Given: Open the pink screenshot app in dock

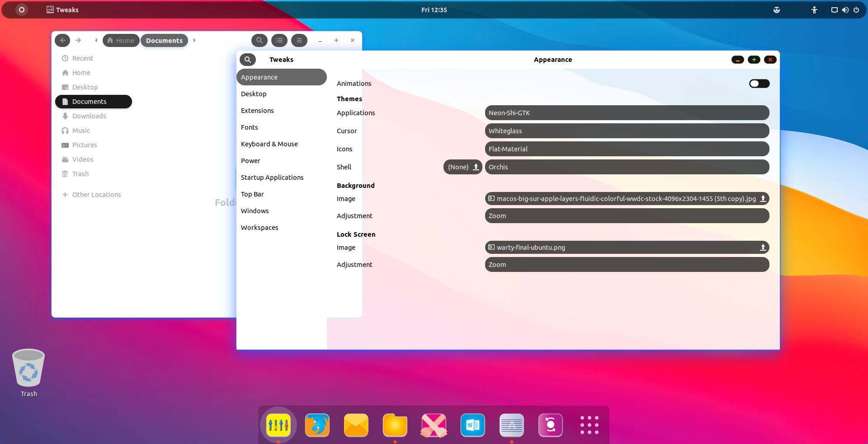Looking at the screenshot, I should click(551, 425).
